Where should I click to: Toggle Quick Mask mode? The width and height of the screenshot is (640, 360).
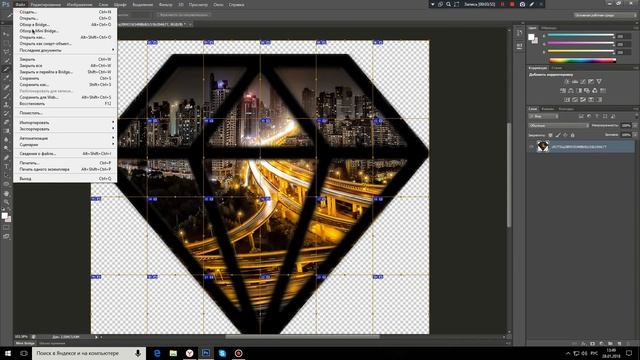coord(6,228)
